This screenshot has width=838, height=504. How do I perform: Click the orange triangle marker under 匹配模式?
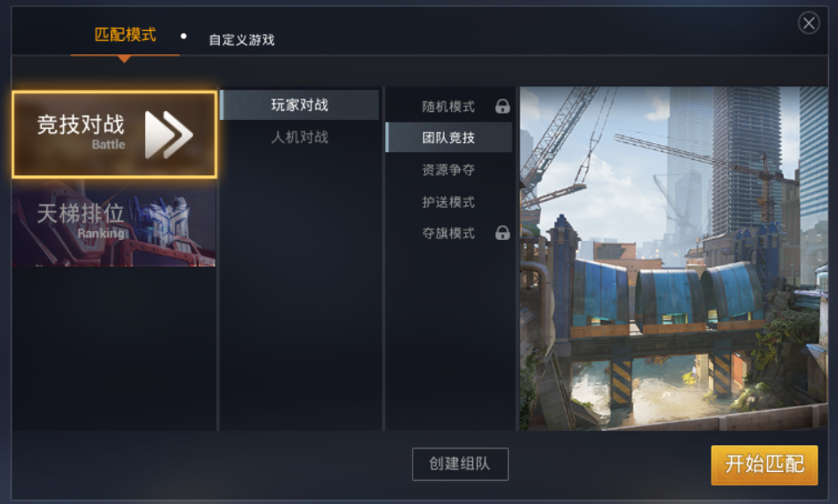(124, 60)
